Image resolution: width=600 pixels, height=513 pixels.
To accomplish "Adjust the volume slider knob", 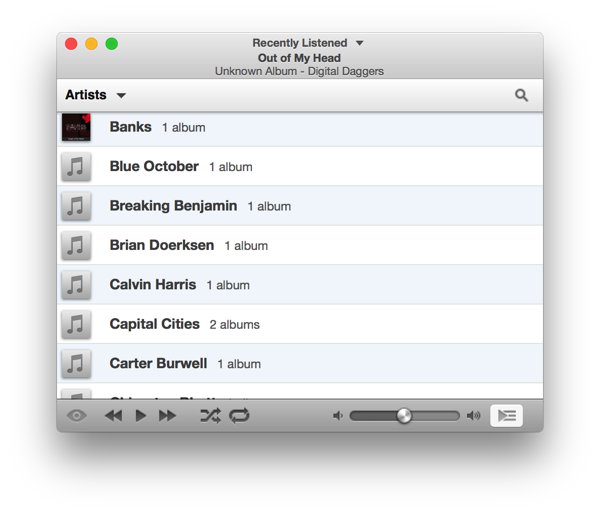I will (404, 416).
